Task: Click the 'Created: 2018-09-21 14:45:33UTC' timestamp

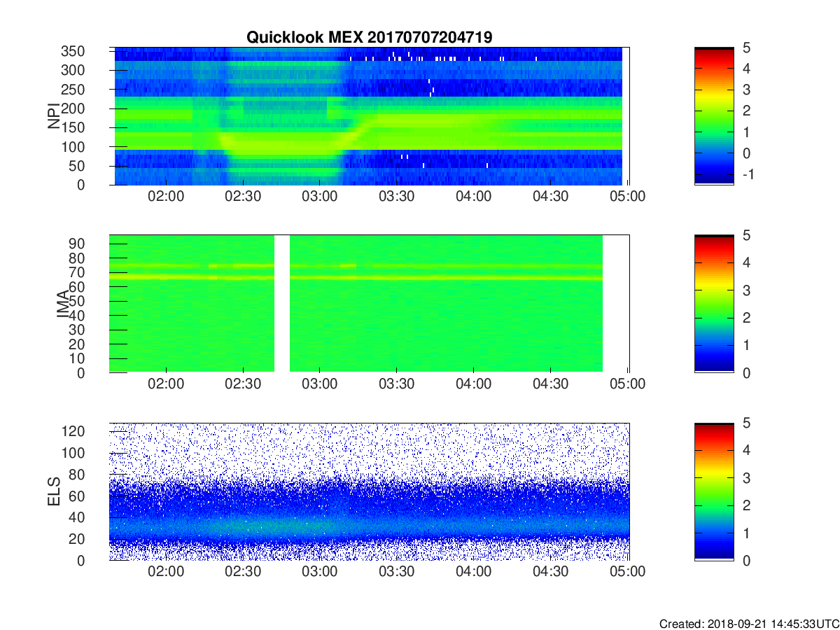Action: (749, 624)
